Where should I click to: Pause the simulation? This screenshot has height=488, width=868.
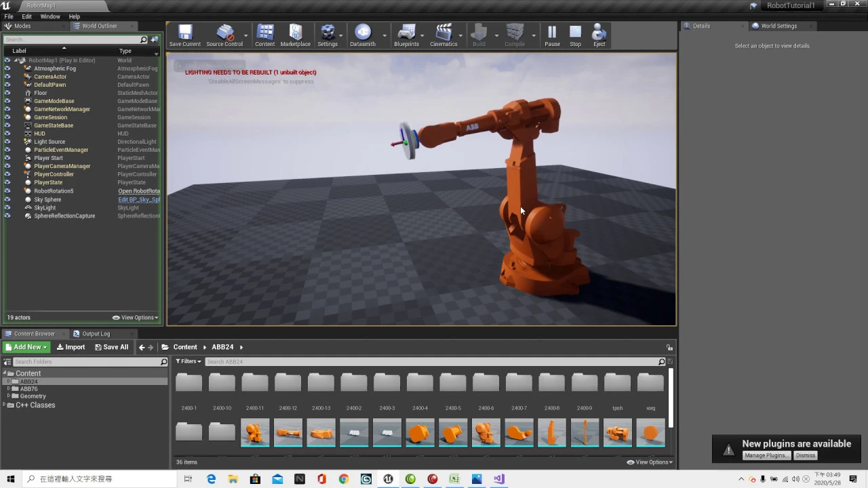coord(552,35)
